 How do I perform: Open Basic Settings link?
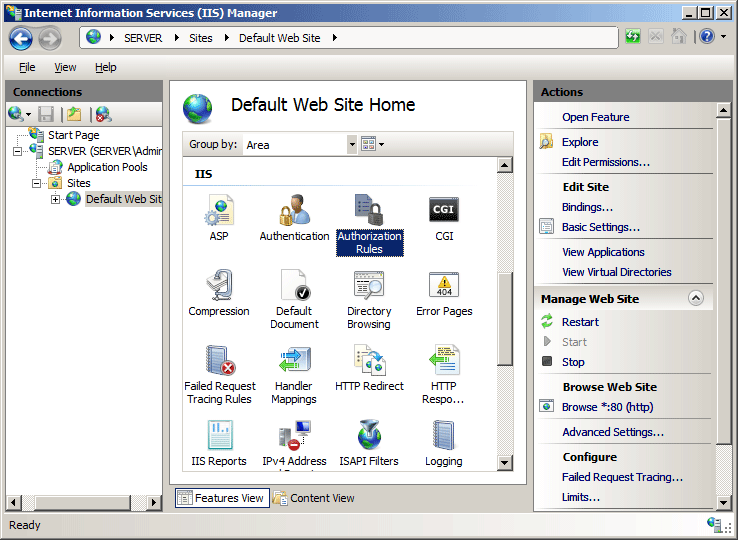coord(601,227)
